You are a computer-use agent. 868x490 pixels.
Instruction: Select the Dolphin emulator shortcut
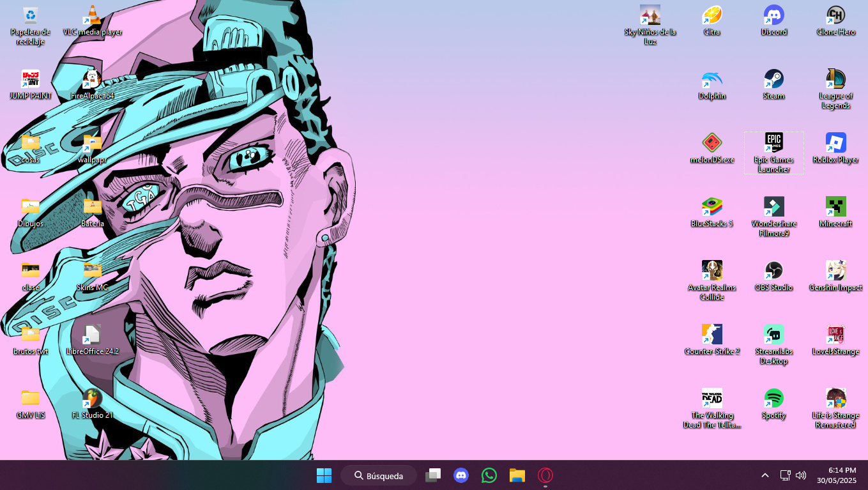(712, 85)
